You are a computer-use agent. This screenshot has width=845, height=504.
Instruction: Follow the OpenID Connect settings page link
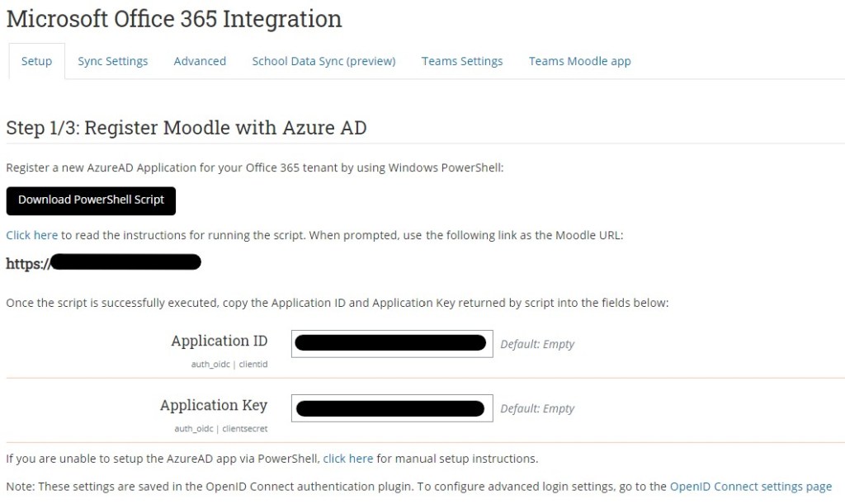pos(750,487)
